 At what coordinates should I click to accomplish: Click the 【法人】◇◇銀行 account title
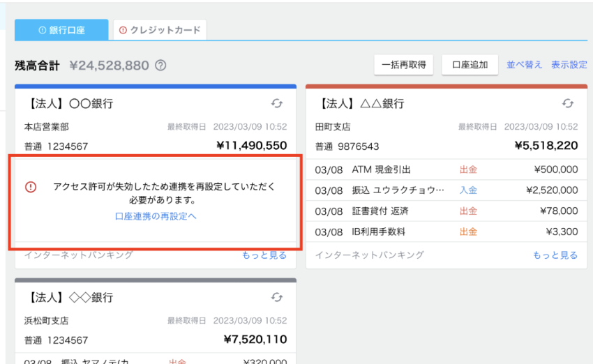pyautogui.click(x=69, y=298)
